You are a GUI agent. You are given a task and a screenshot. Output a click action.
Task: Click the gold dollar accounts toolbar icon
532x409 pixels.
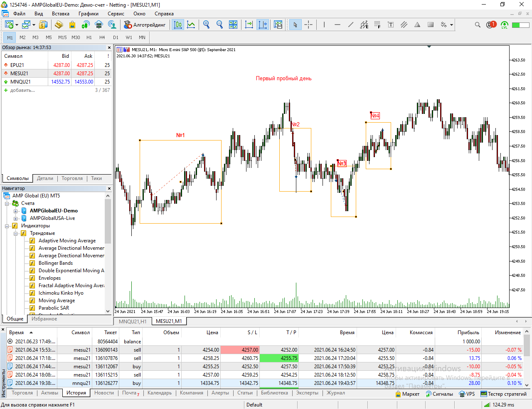pos(43,25)
